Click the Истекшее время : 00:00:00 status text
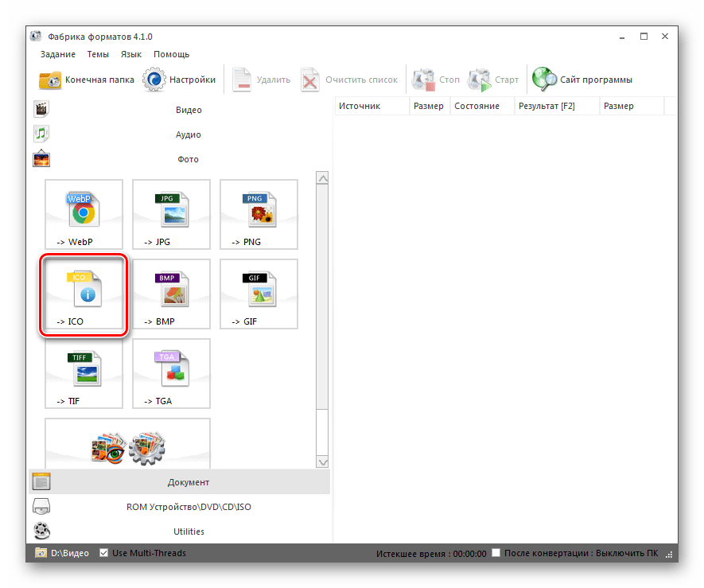Image resolution: width=704 pixels, height=588 pixels. pyautogui.click(x=431, y=554)
